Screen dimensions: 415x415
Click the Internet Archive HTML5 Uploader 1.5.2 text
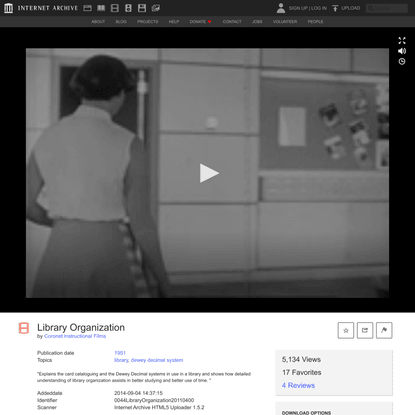(159, 407)
